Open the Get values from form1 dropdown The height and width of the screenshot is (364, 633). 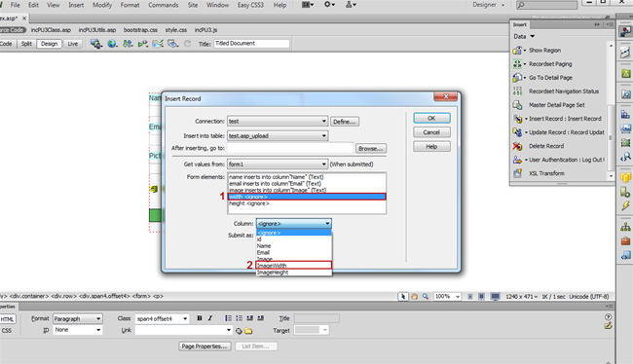(278, 164)
